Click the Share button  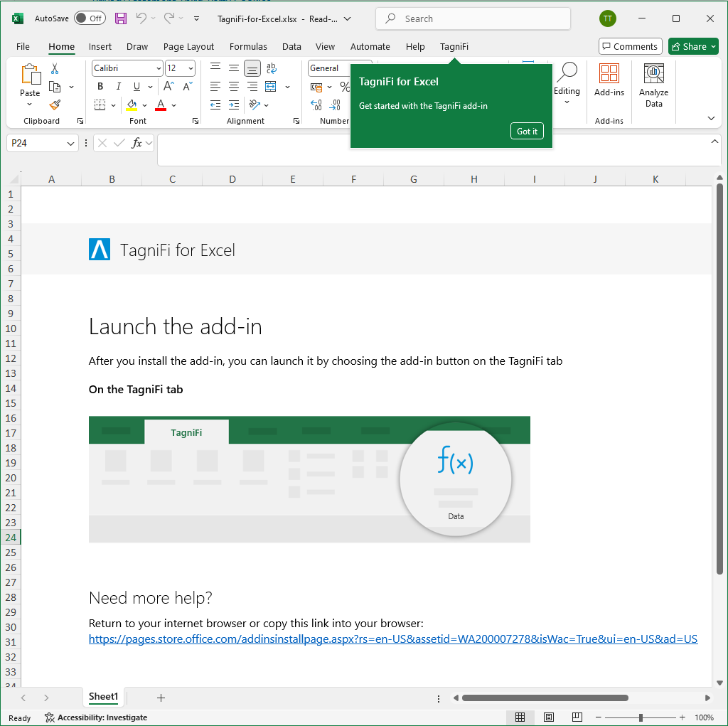tap(693, 46)
